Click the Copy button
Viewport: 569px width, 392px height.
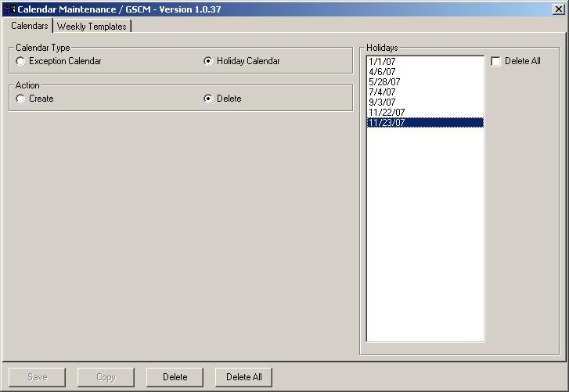pos(106,377)
